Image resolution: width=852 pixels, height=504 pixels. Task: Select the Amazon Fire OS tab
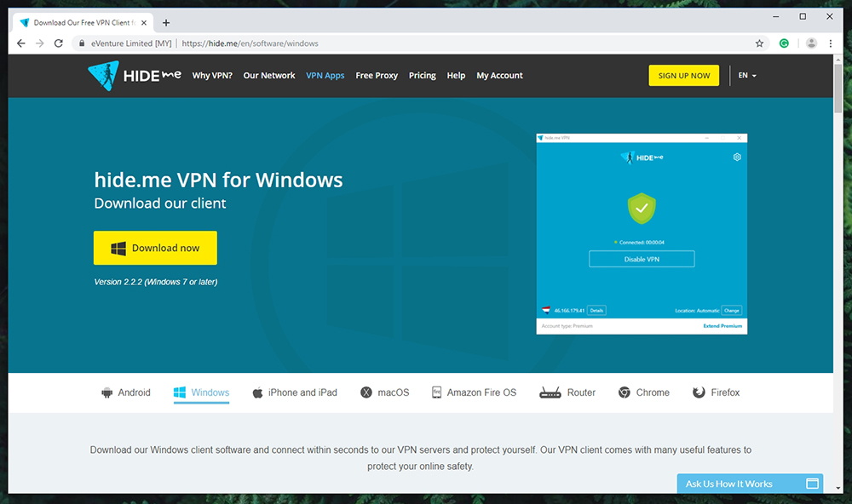pyautogui.click(x=474, y=392)
